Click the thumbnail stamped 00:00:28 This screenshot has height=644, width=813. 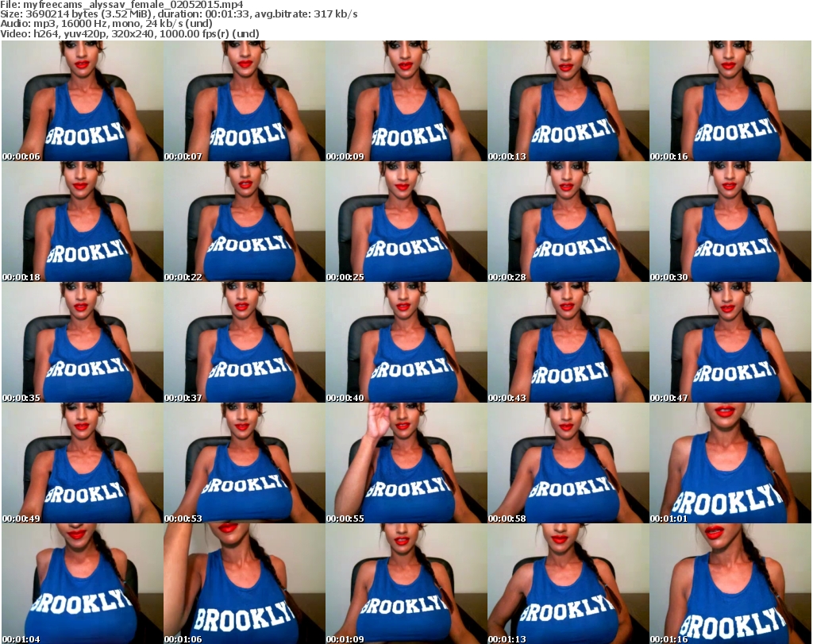tap(568, 222)
